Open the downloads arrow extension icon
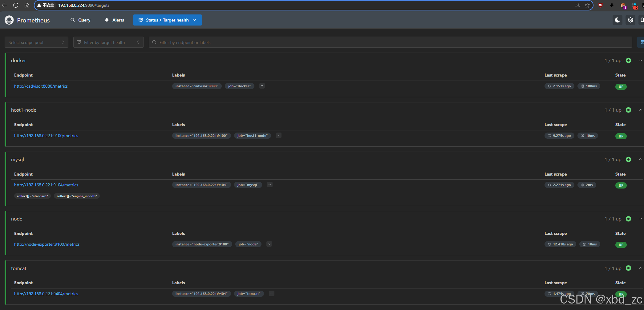 coord(612,5)
